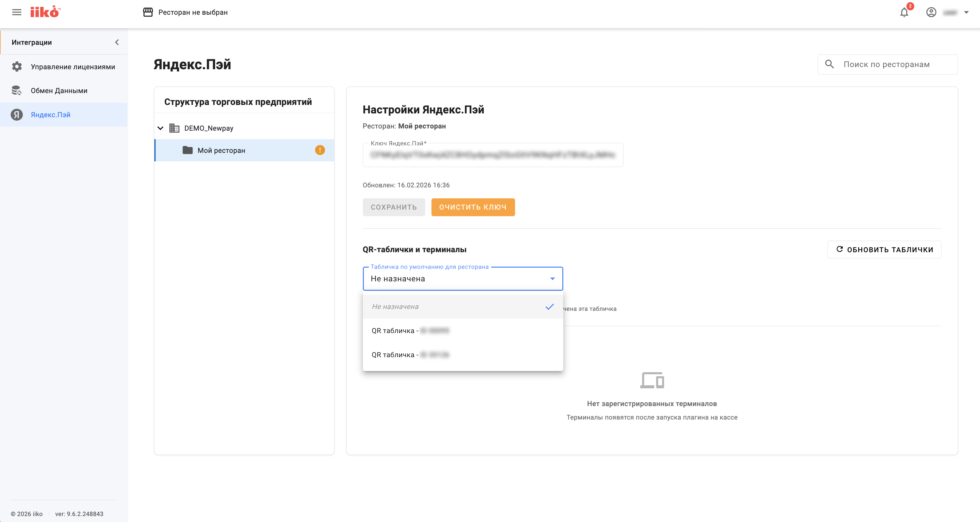980x522 pixels.
Task: Collapse the DEMO_Newpay tree node
Action: click(x=161, y=128)
